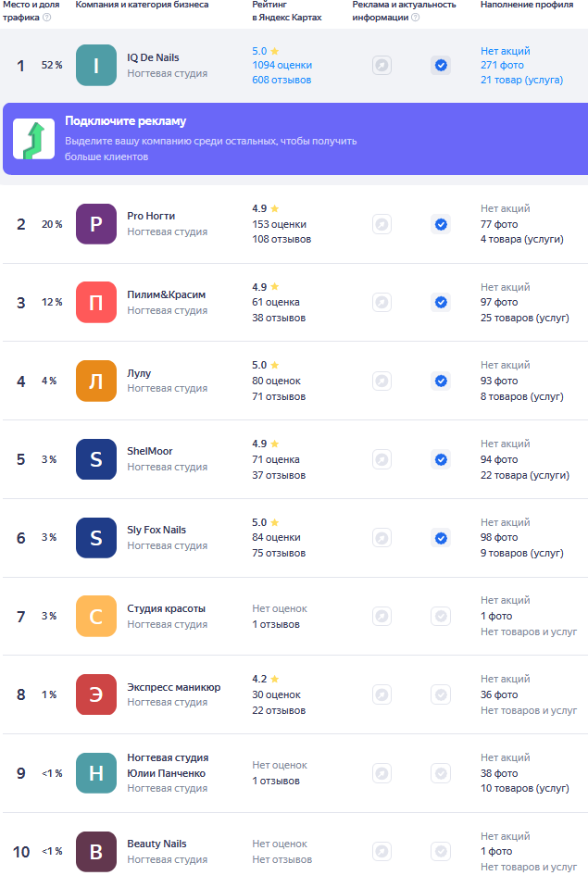Click the help icon next to "трафика" header
The image size is (588, 888).
47,17
